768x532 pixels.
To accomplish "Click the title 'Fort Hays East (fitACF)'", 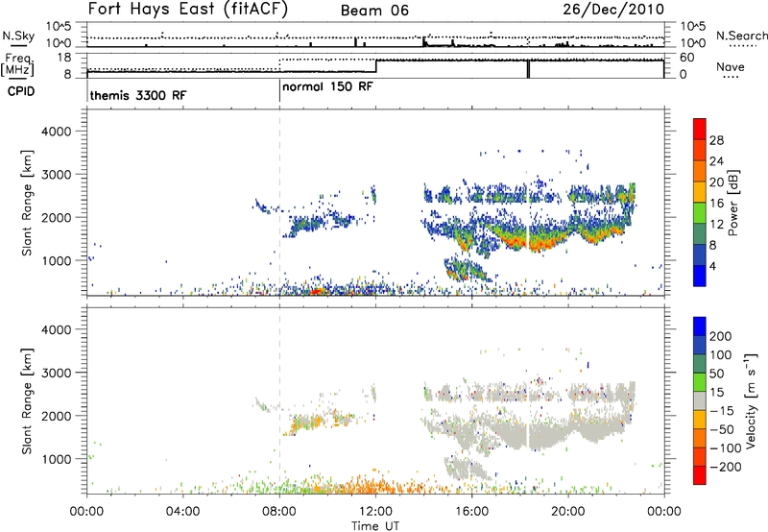I will [187, 10].
